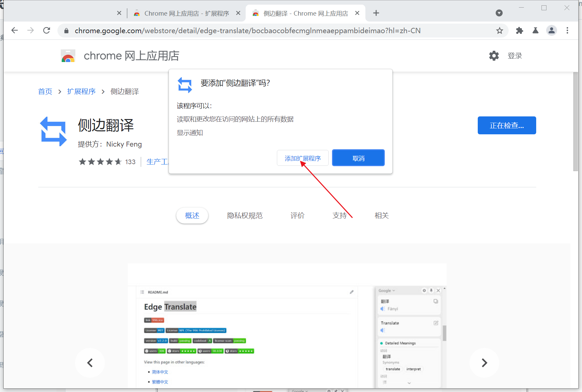Close the Chrome 网上应用店 - 扩展程序 tab
Screen dimensions: 582x392
pos(238,13)
